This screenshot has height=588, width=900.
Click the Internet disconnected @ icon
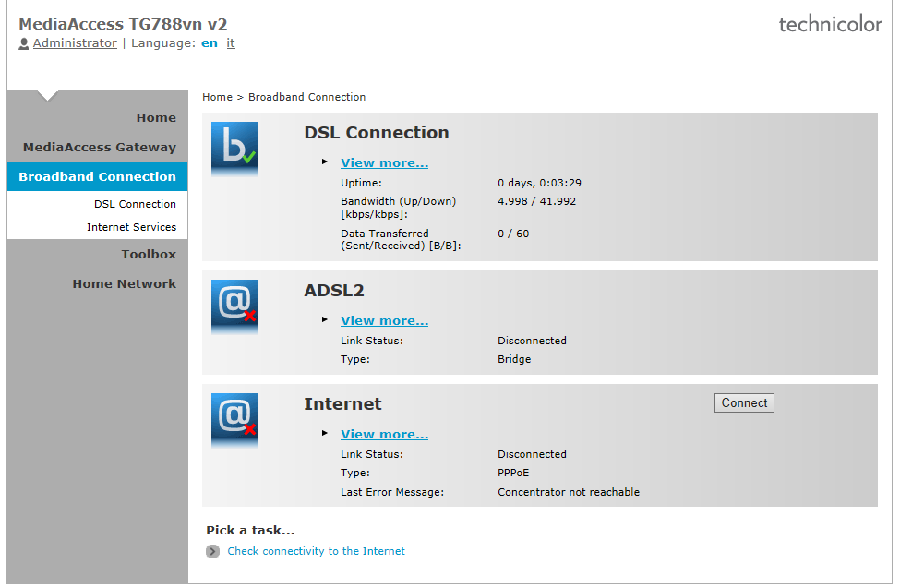(x=234, y=420)
